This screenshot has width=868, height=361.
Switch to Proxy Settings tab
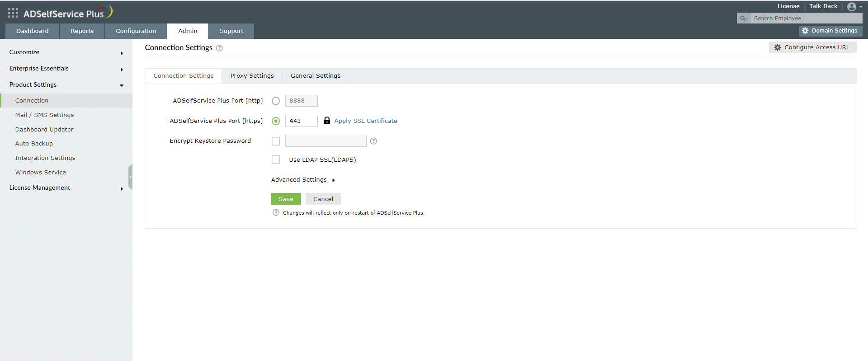tap(252, 76)
